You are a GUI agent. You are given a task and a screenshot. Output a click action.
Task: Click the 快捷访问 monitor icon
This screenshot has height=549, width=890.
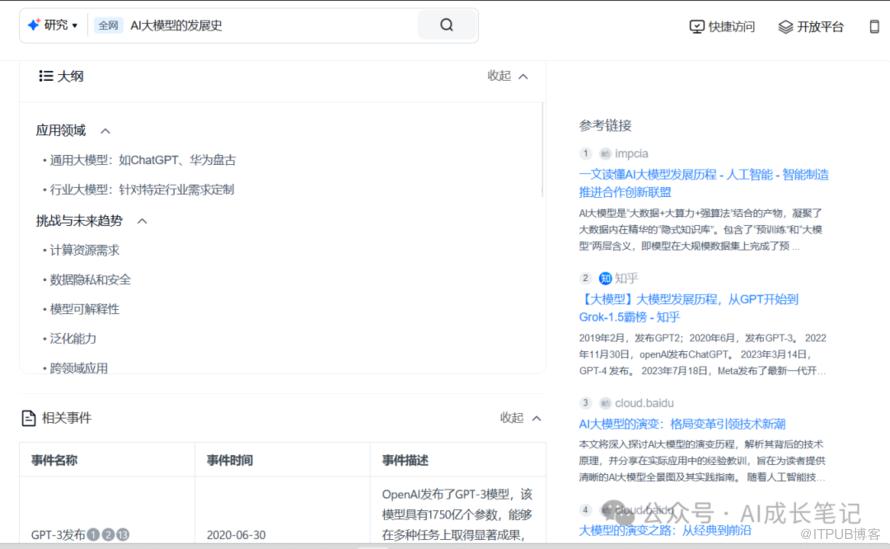click(696, 27)
